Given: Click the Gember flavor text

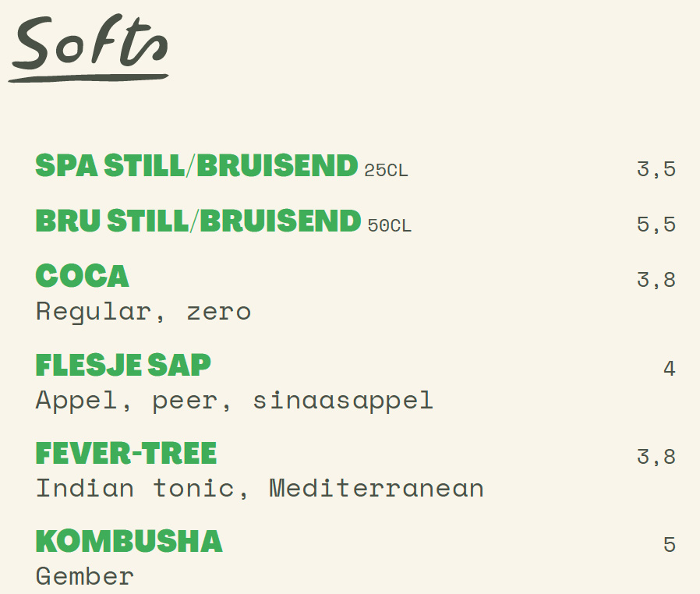Looking at the screenshot, I should [x=85, y=576].
